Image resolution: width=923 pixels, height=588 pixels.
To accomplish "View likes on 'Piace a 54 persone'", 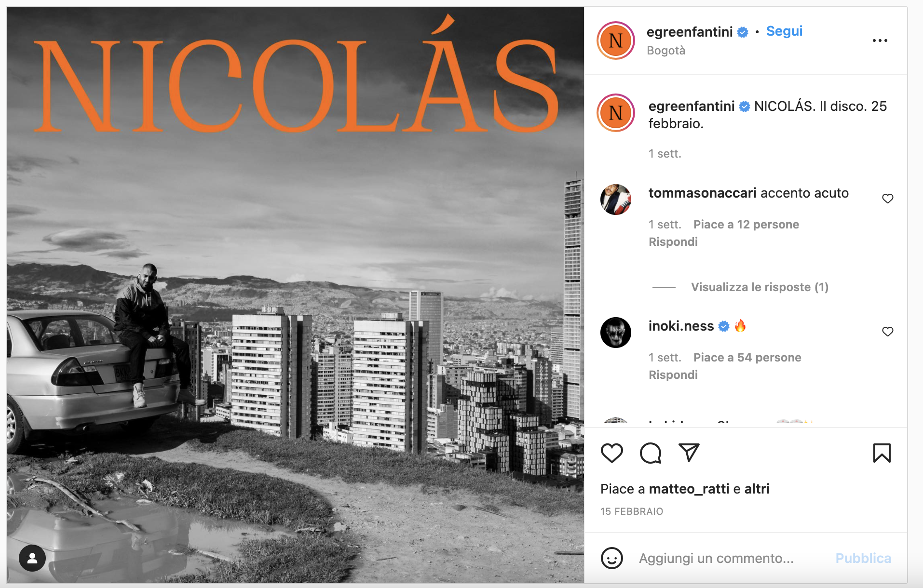I will click(747, 358).
